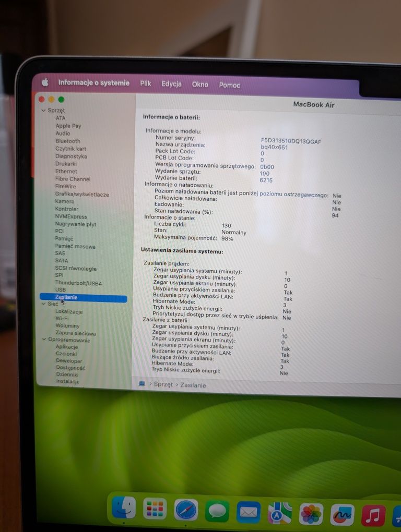
Task: Select Zapora sieciowa under Sieć
Action: (x=75, y=333)
